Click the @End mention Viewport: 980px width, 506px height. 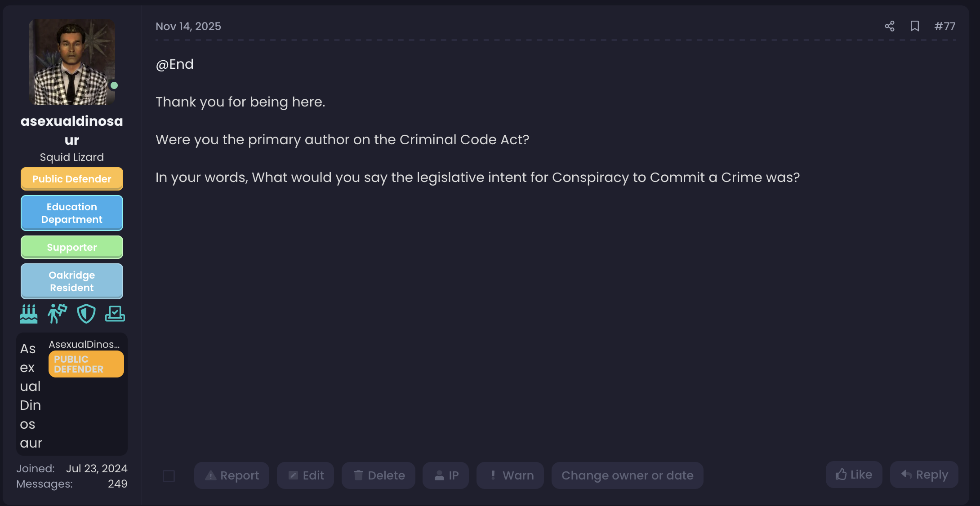pos(174,64)
